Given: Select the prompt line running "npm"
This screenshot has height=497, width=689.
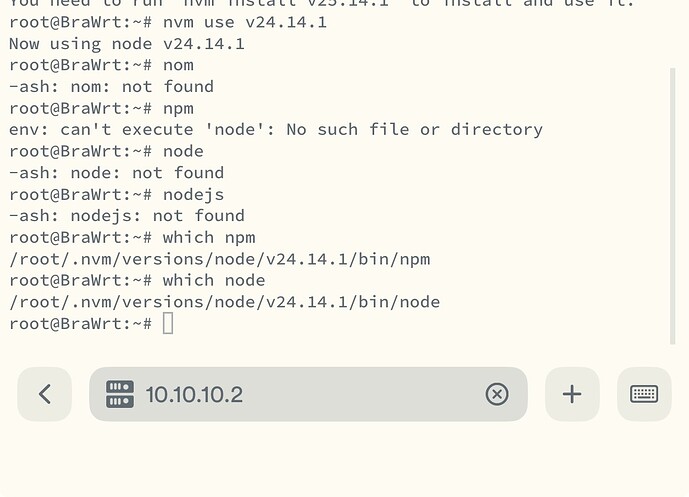Looking at the screenshot, I should [x=102, y=108].
